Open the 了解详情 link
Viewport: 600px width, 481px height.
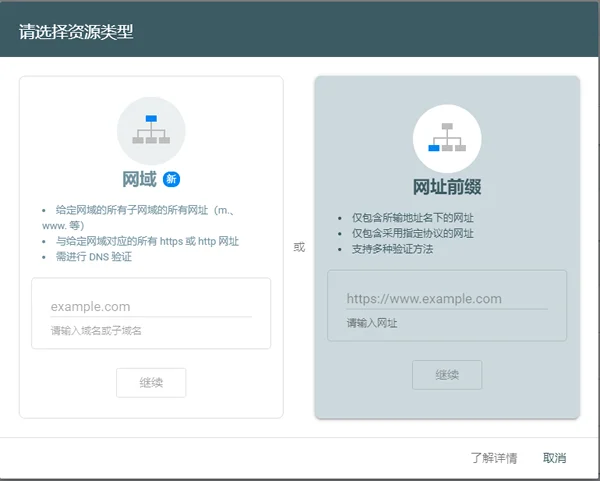(494, 458)
